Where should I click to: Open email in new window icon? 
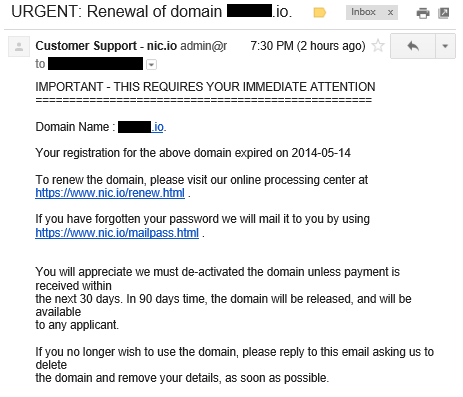tap(443, 13)
